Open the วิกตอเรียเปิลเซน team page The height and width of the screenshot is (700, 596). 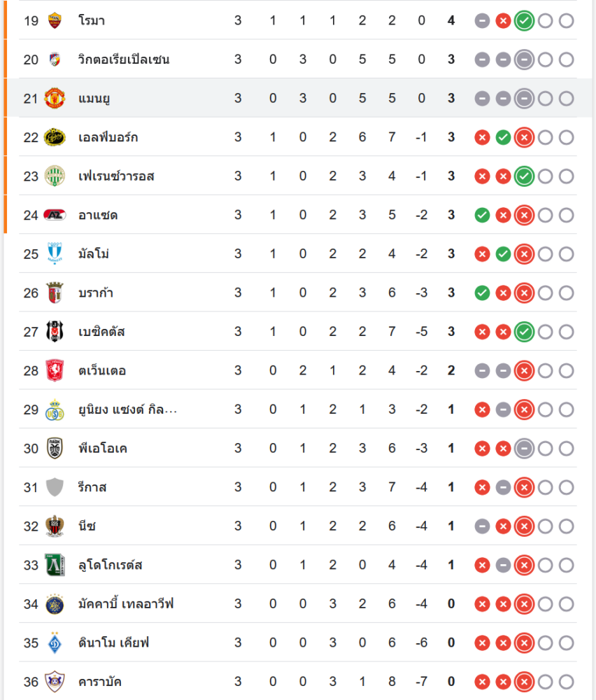[124, 59]
